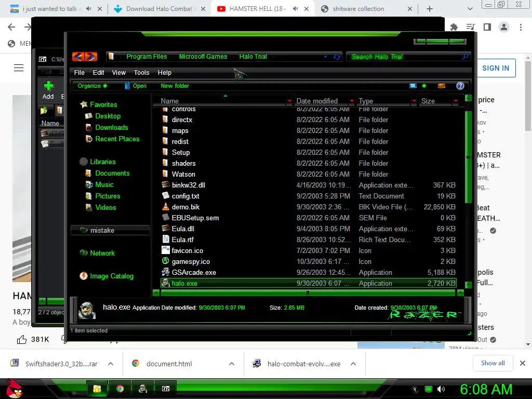Open Downloads in navigation pane
The width and height of the screenshot is (532, 399).
pyautogui.click(x=111, y=128)
